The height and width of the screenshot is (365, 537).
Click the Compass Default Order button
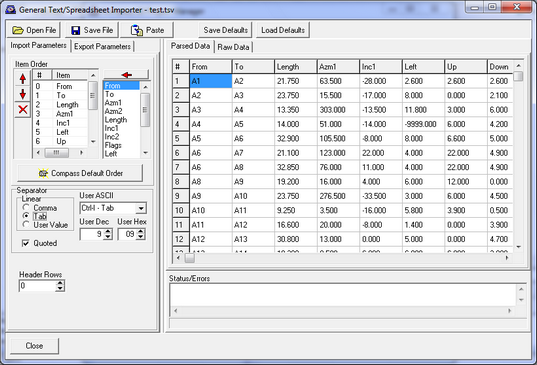(x=80, y=173)
